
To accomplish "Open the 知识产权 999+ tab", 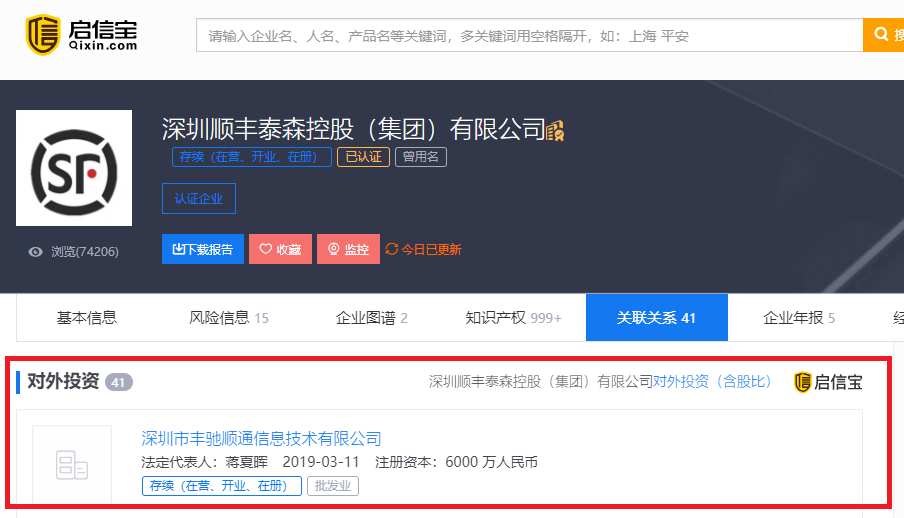I will pos(513,318).
